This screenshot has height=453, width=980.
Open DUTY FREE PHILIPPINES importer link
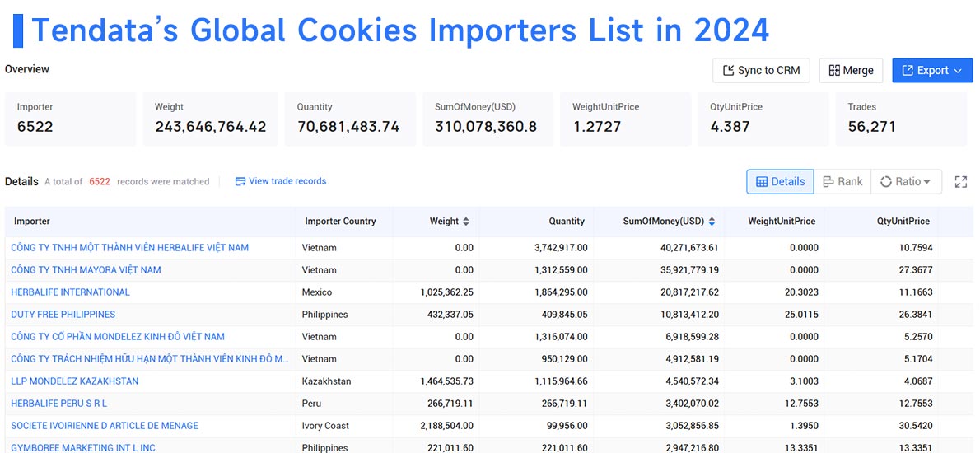[63, 315]
